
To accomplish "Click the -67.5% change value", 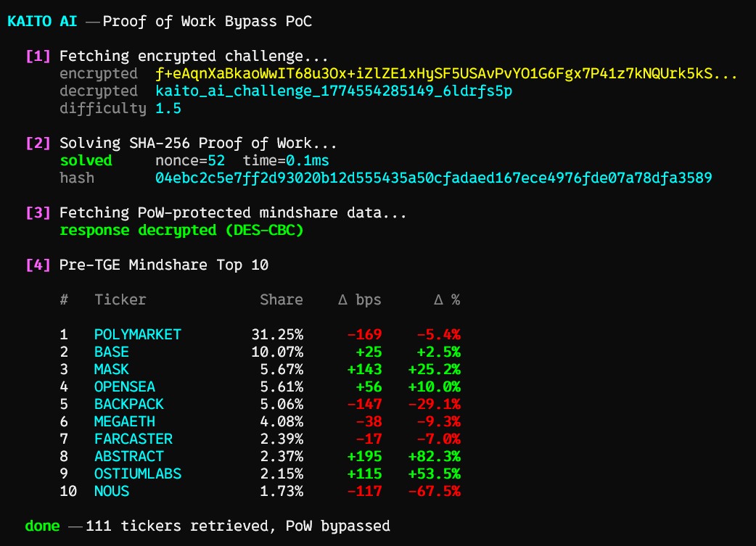I will [435, 491].
